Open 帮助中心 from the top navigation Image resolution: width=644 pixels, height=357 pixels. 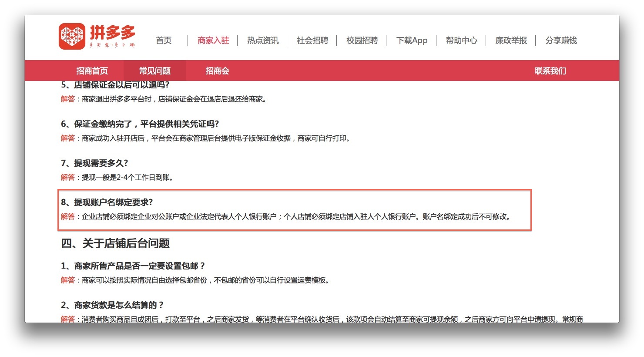click(462, 40)
